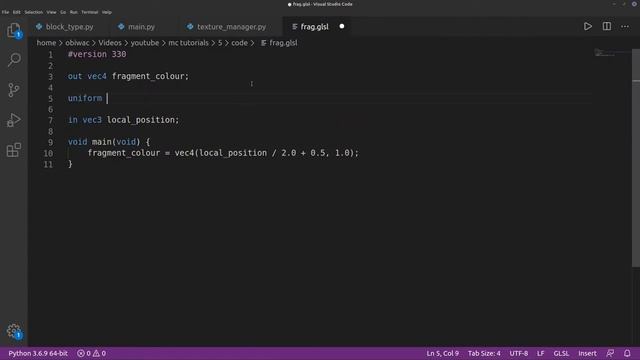640x360 pixels.
Task: Change LF end of line sequence
Action: pos(540,353)
